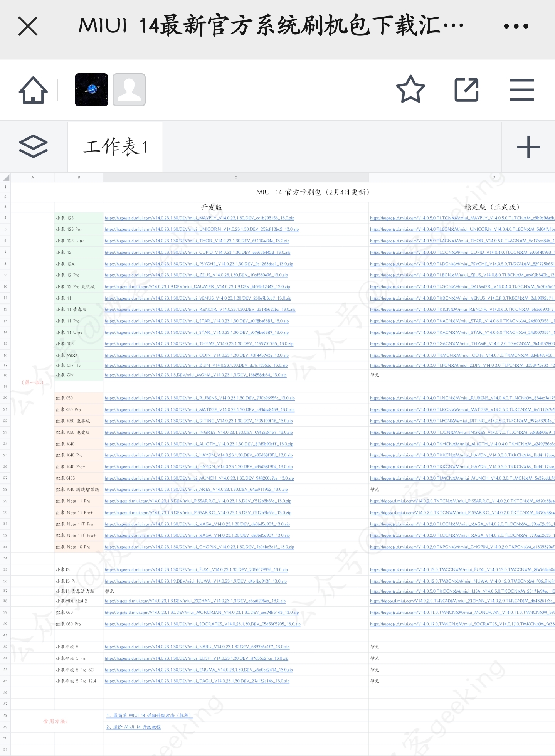Select the 食用方法 label cell
Image resolution: width=555 pixels, height=756 pixels.
click(56, 721)
